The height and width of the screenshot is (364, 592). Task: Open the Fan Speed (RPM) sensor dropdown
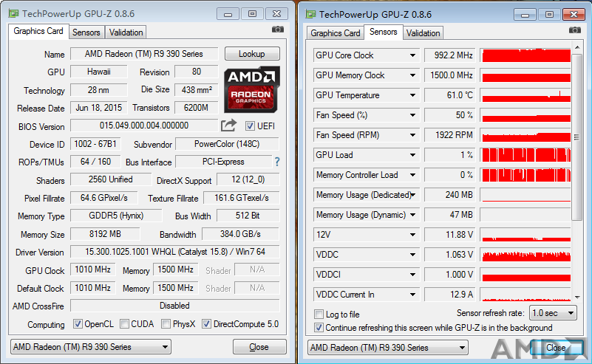pos(412,135)
